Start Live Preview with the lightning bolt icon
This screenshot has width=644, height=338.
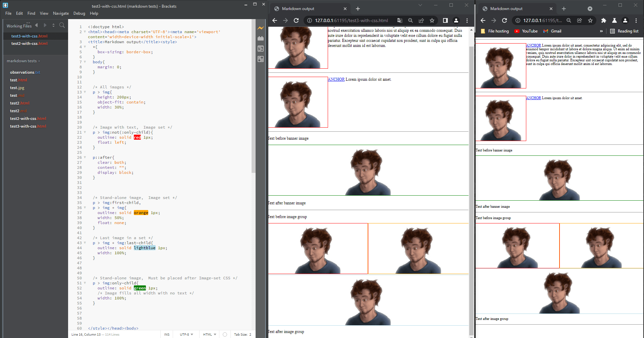click(260, 28)
